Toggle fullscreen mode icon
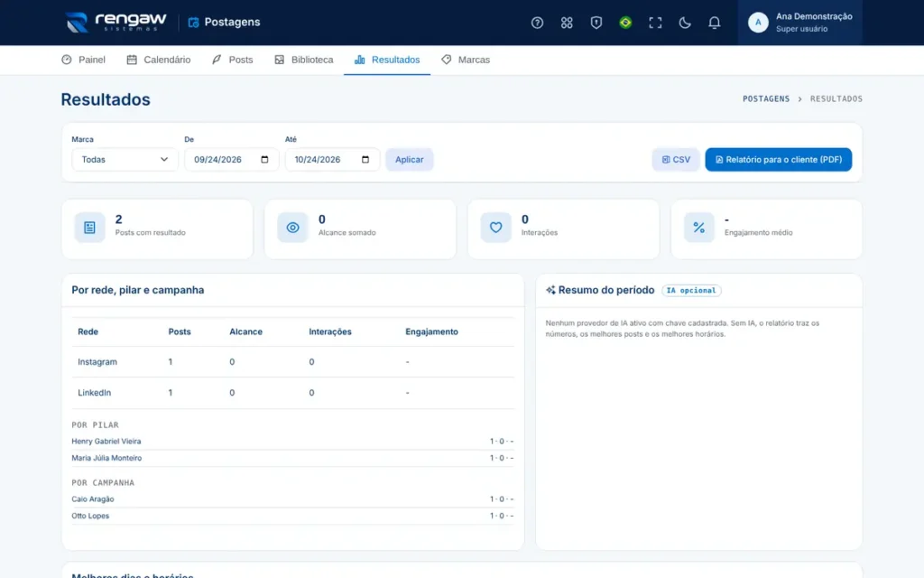This screenshot has height=578, width=924. click(x=655, y=23)
